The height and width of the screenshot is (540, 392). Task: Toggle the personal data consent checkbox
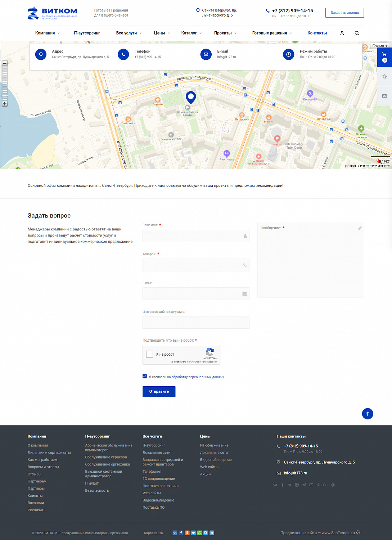click(x=145, y=377)
